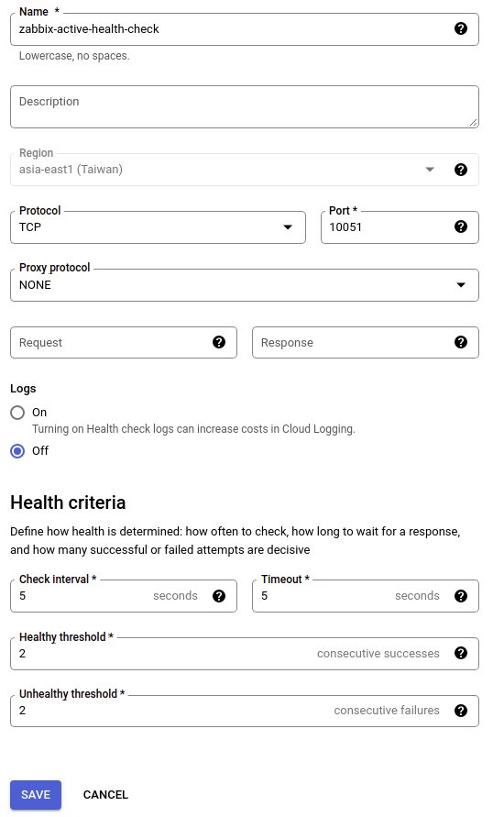504x817 pixels.
Task: Open the help tooltip for Response
Action: (460, 342)
